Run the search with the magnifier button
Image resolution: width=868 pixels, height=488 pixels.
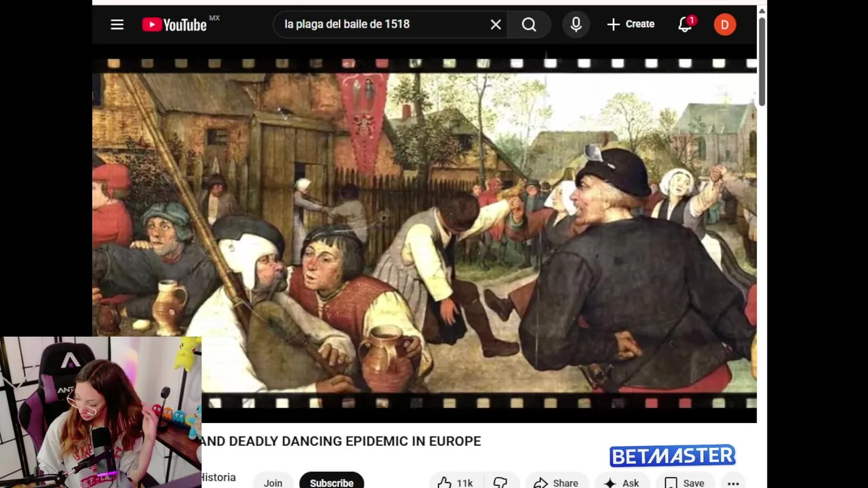pyautogui.click(x=529, y=24)
